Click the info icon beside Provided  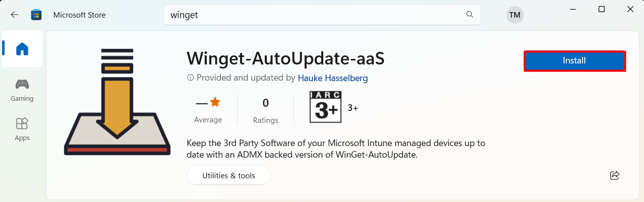click(190, 78)
